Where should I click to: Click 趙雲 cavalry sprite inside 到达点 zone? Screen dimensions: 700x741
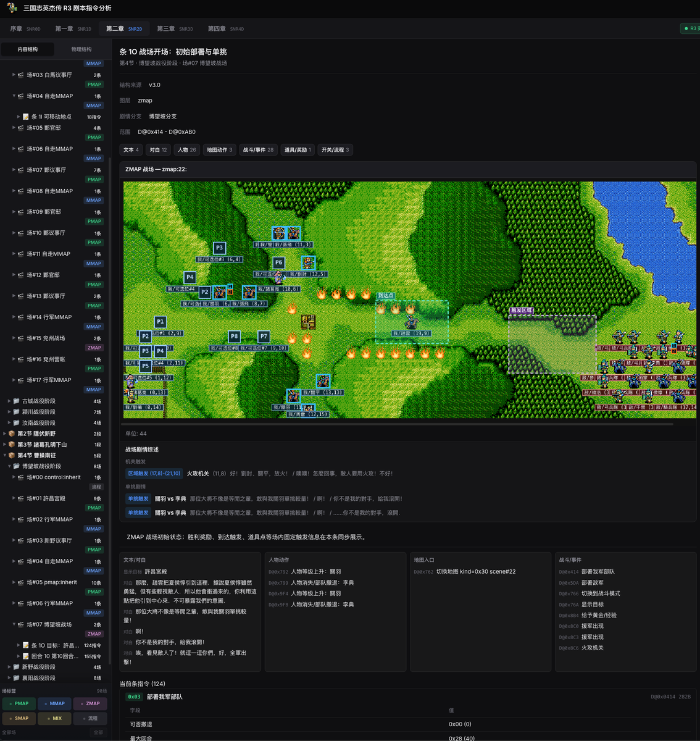tap(411, 321)
